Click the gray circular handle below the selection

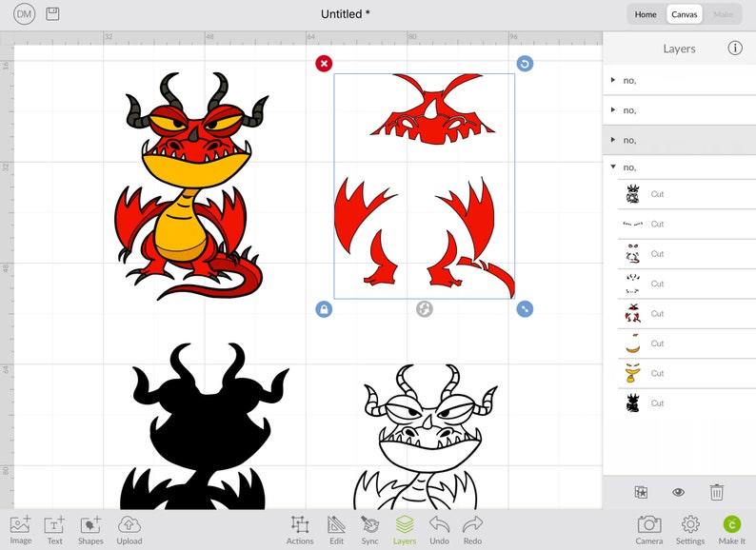coord(425,309)
